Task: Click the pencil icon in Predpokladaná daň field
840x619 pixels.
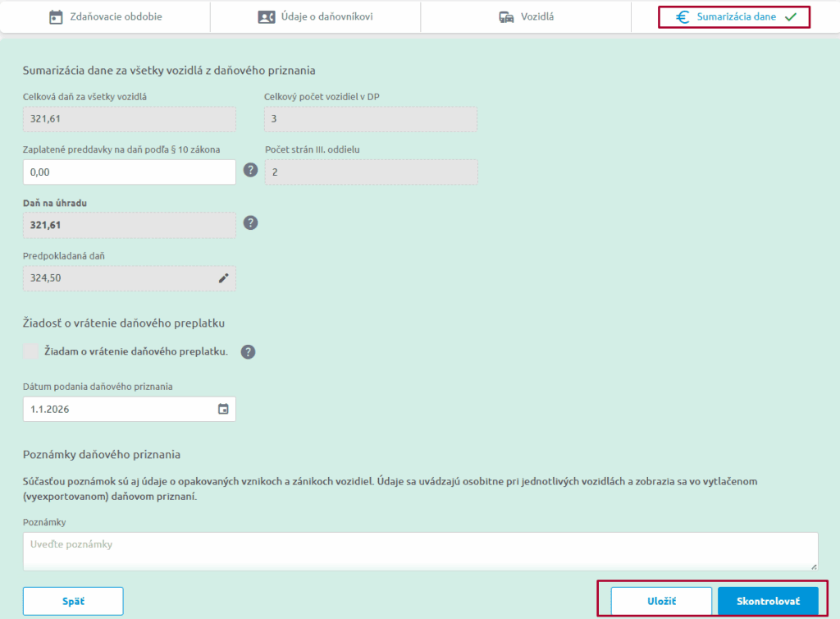Action: coord(223,278)
